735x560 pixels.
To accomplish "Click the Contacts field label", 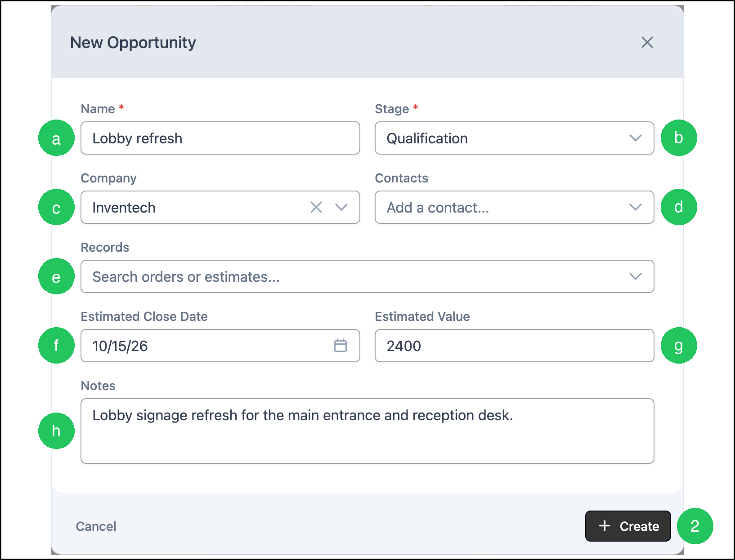I will tap(402, 178).
